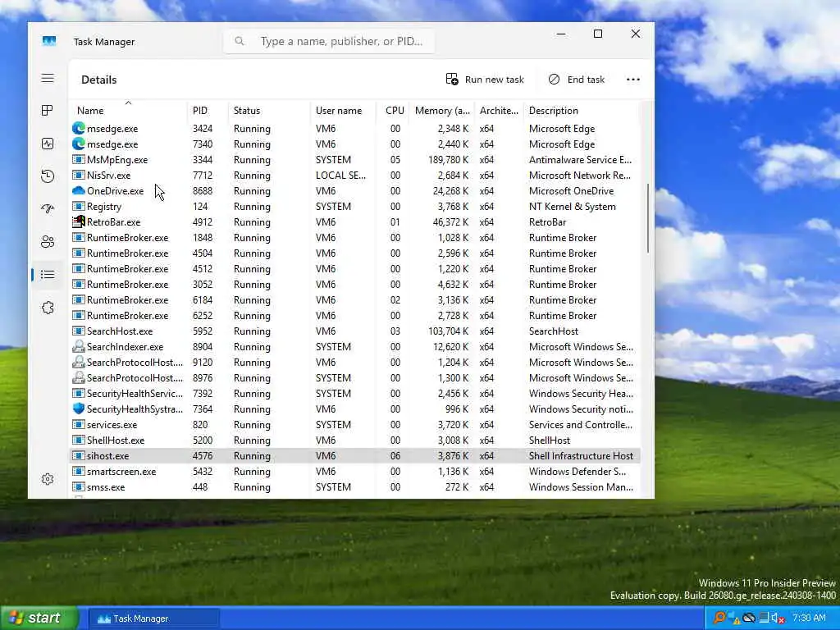Sort by the PID column header
The image size is (840, 630).
click(x=208, y=111)
